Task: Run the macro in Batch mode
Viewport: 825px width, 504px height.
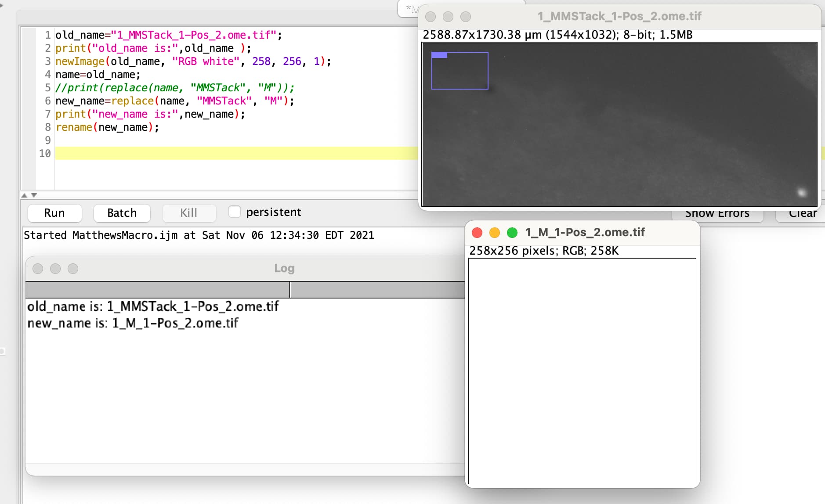Action: pos(122,213)
